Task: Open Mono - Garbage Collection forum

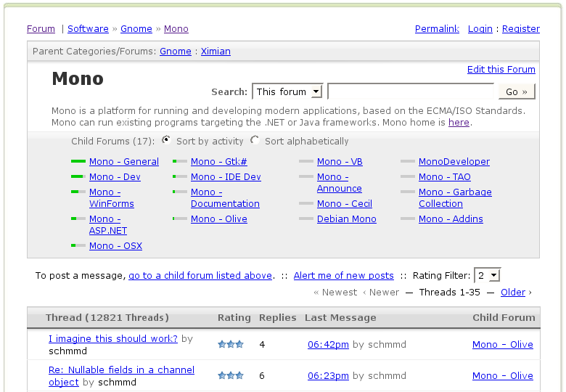Action: pyautogui.click(x=455, y=197)
